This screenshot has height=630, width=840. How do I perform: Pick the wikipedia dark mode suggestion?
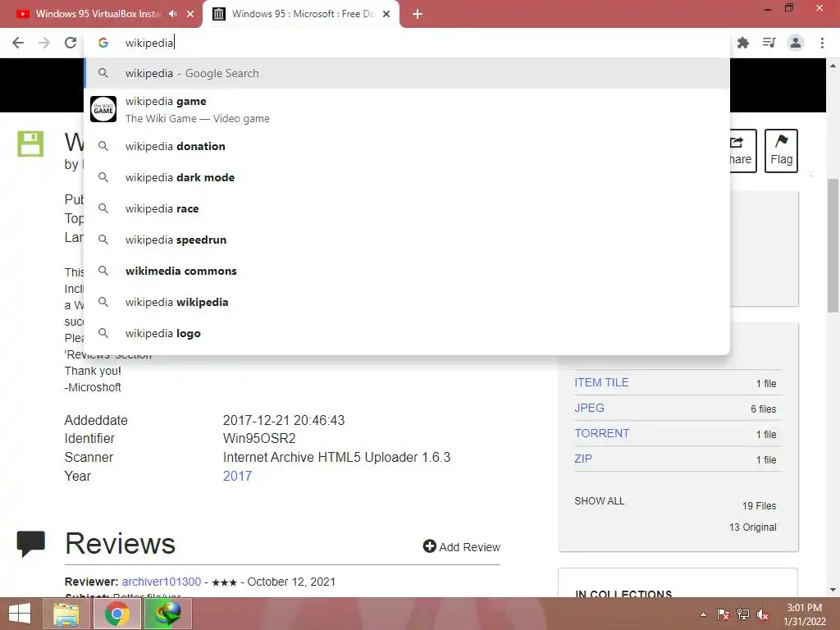tap(407, 177)
